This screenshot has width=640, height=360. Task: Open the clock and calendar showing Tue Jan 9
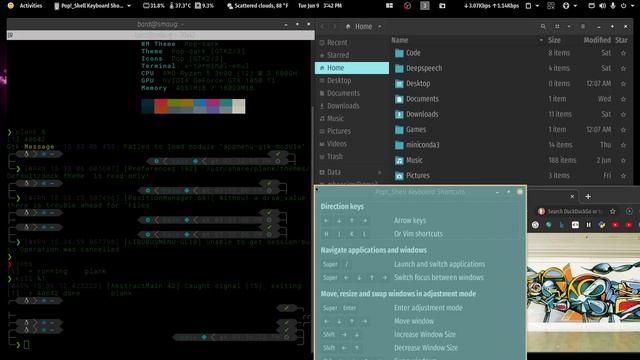(x=320, y=6)
